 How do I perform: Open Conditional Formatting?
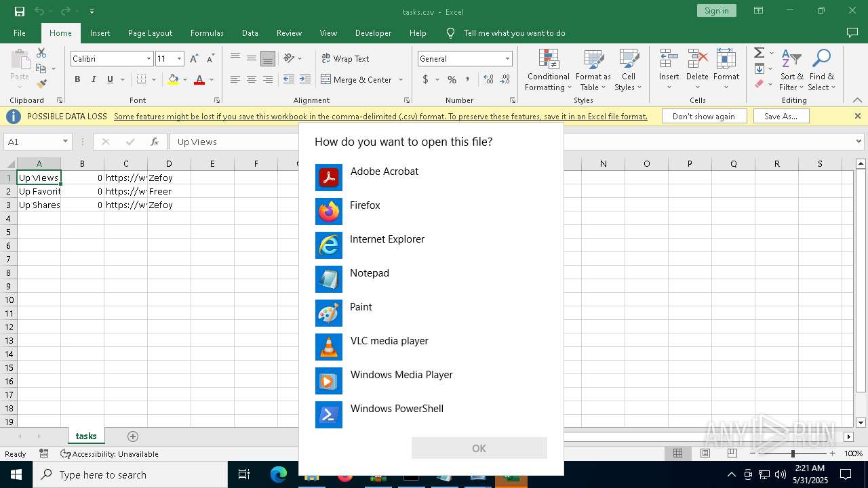point(549,70)
